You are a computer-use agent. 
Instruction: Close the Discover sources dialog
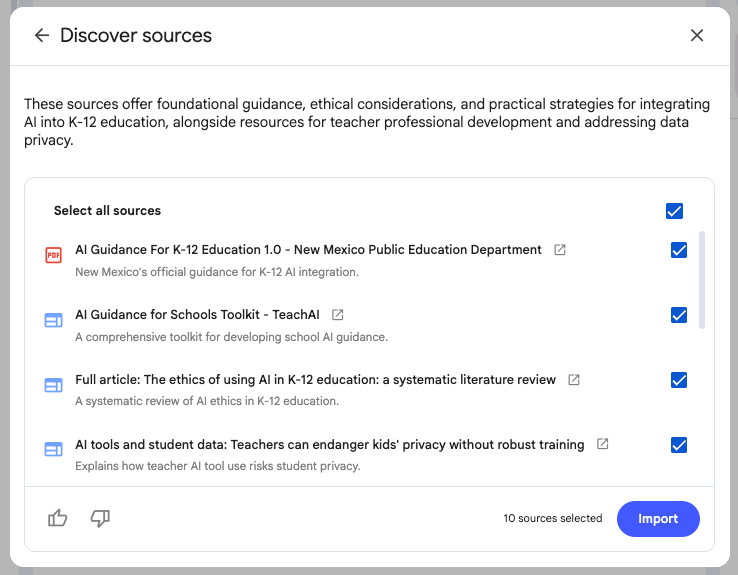pos(697,35)
